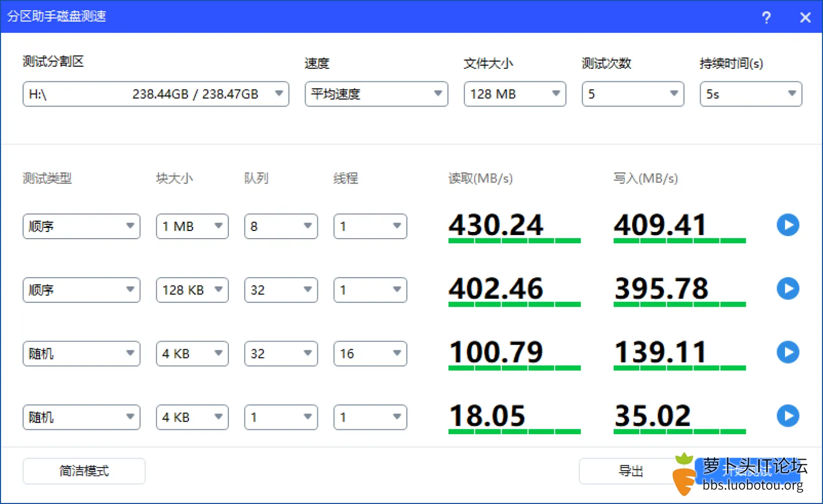This screenshot has width=823, height=504.
Task: Start random 4 KB Q1 T1 test
Action: pyautogui.click(x=788, y=416)
